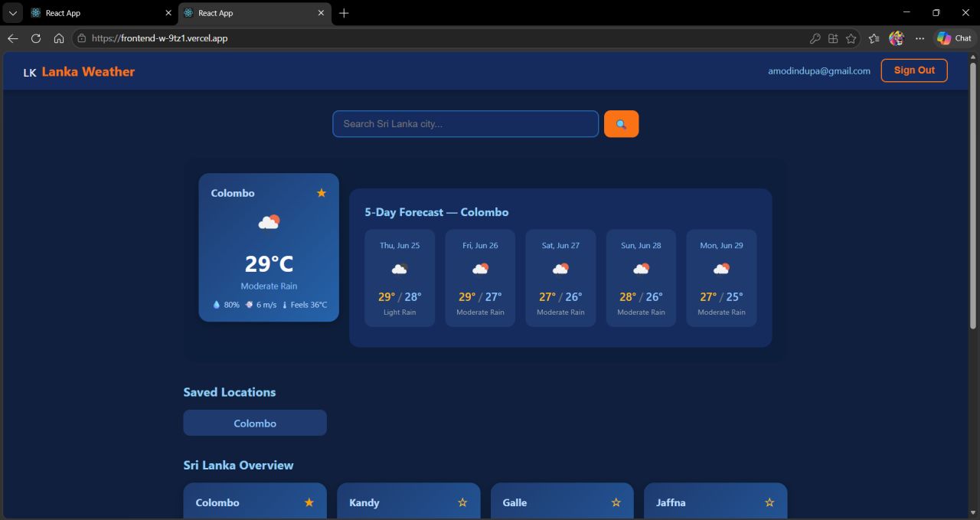Click the LK logo mark
This screenshot has height=520, width=980.
pyautogui.click(x=30, y=73)
